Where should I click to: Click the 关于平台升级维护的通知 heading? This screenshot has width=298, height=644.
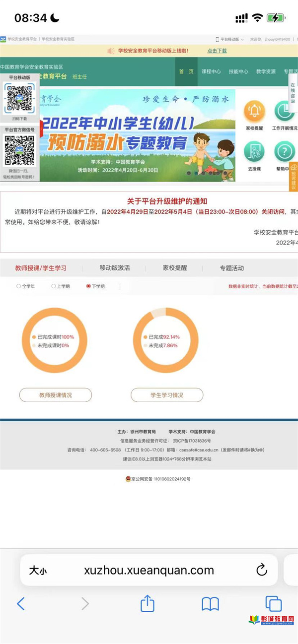167,201
